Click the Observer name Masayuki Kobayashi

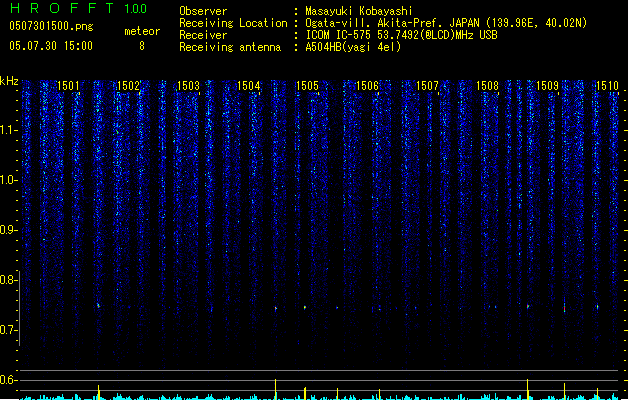coord(359,11)
